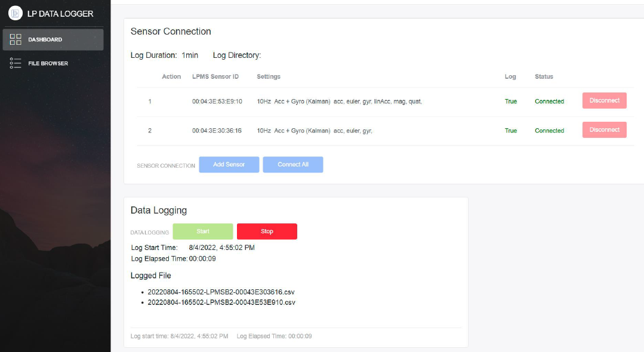The image size is (644, 352).
Task: Click the File Browser list icon
Action: [16, 63]
